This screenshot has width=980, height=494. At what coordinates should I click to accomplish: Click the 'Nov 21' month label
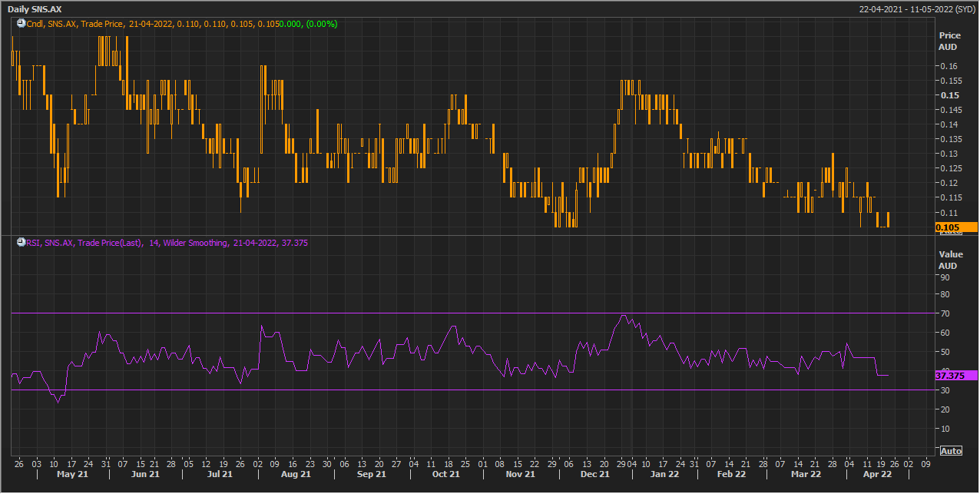click(520, 475)
